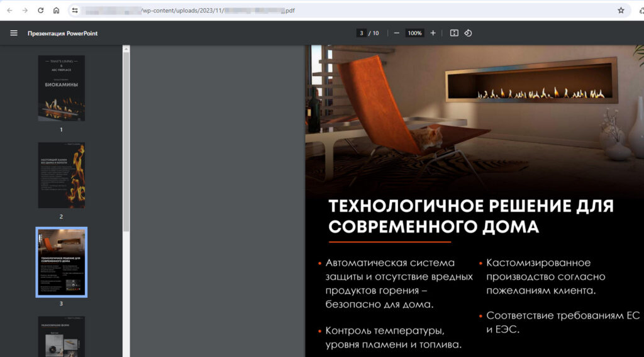The height and width of the screenshot is (357, 644).
Task: Click the fit to page icon
Action: point(454,33)
